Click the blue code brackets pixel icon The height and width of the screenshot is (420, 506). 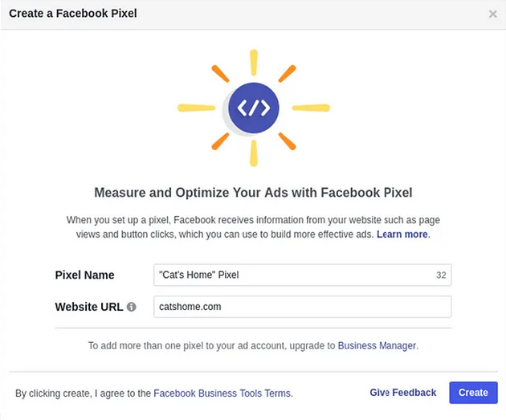click(254, 108)
